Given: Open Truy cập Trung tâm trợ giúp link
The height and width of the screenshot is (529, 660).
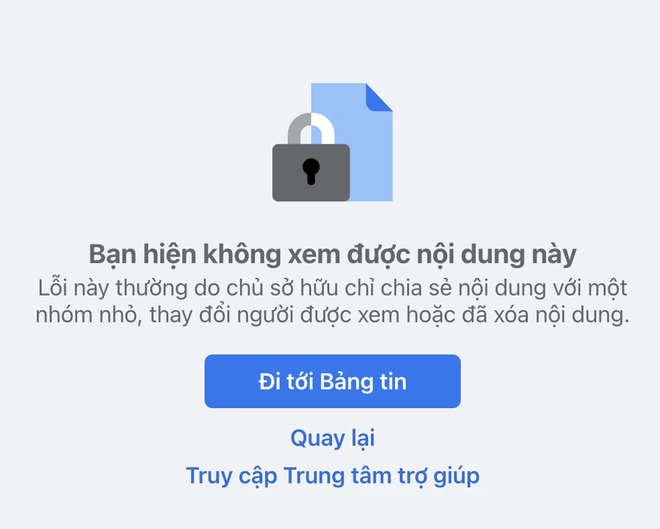Looking at the screenshot, I should coord(333,476).
